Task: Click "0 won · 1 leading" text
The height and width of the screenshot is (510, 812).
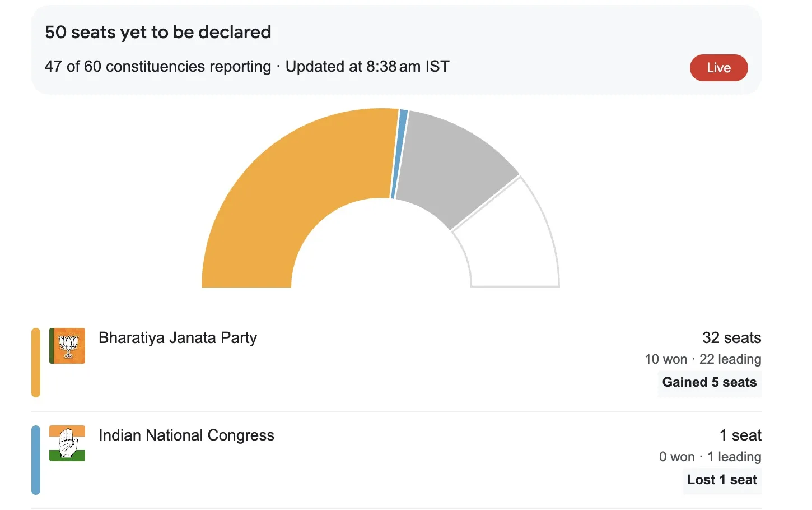Action: coord(710,457)
